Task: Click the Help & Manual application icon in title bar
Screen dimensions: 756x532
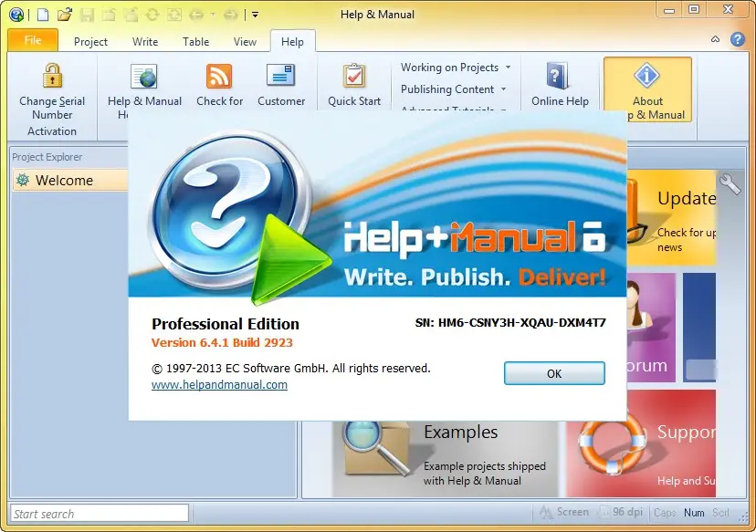Action: pyautogui.click(x=16, y=15)
